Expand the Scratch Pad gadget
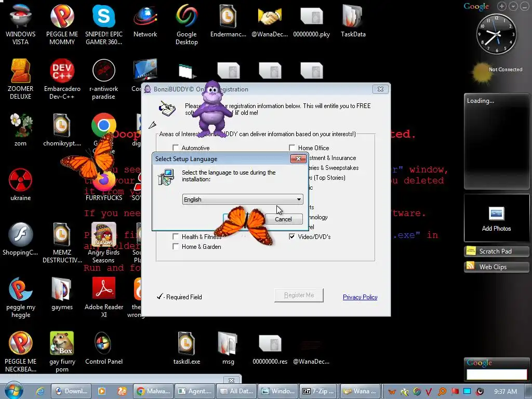This screenshot has height=399, width=532. (x=496, y=251)
